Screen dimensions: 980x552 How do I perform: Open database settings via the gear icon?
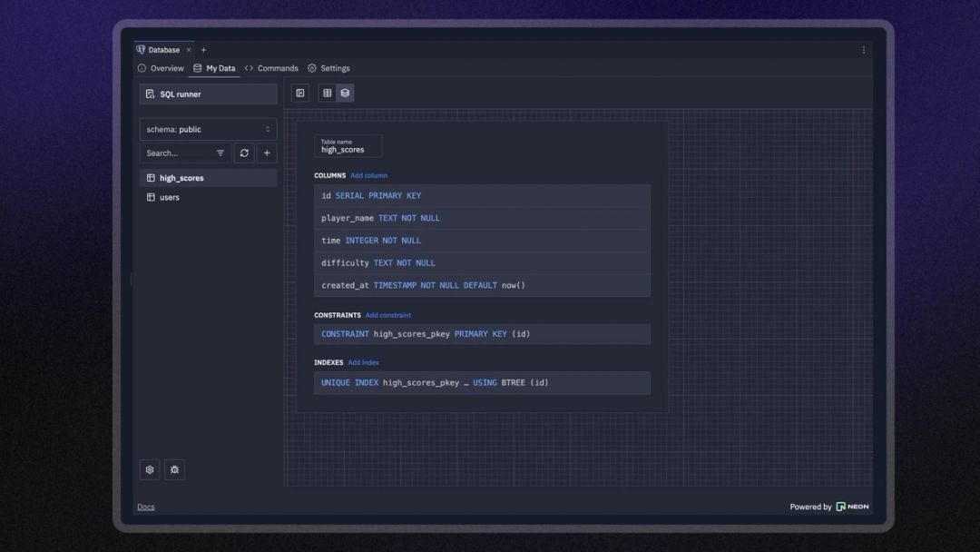[x=149, y=469]
